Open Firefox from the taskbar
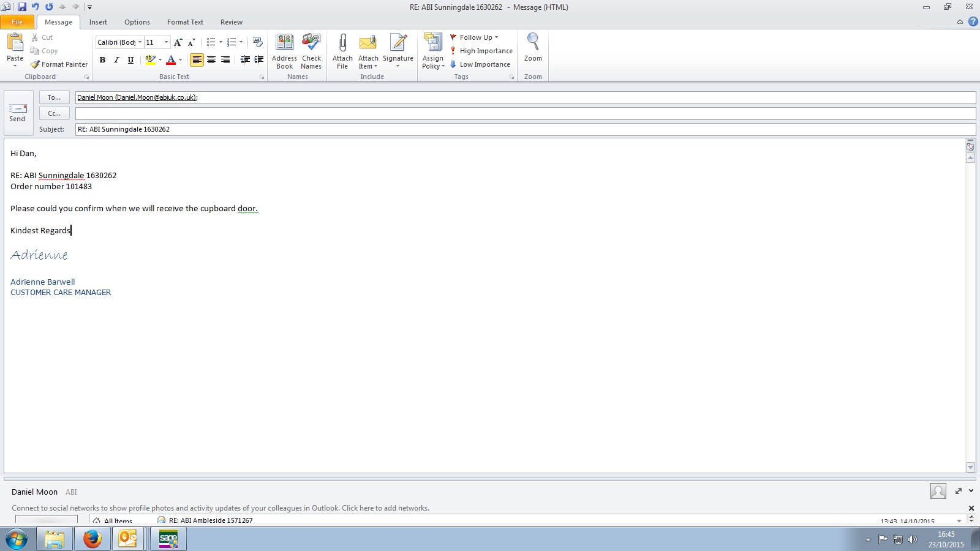Viewport: 980px width, 551px height. 92,539
